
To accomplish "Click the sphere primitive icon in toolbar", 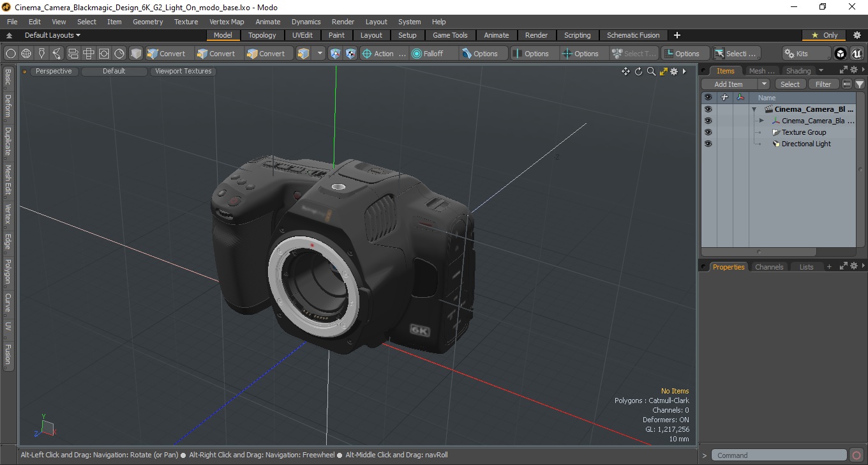I will pos(10,54).
